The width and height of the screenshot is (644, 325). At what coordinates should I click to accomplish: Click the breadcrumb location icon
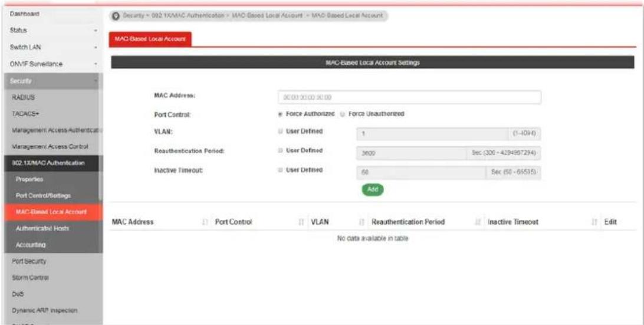click(x=116, y=15)
